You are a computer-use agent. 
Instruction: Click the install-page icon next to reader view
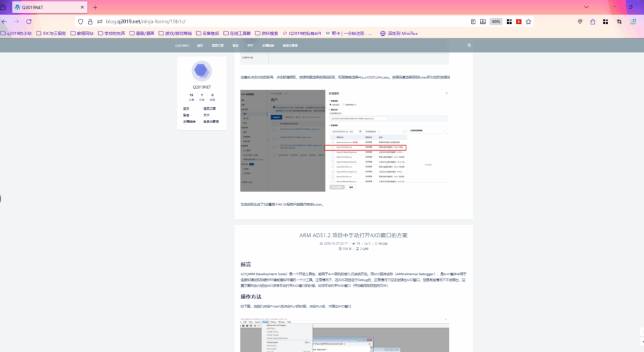pyautogui.click(x=482, y=21)
